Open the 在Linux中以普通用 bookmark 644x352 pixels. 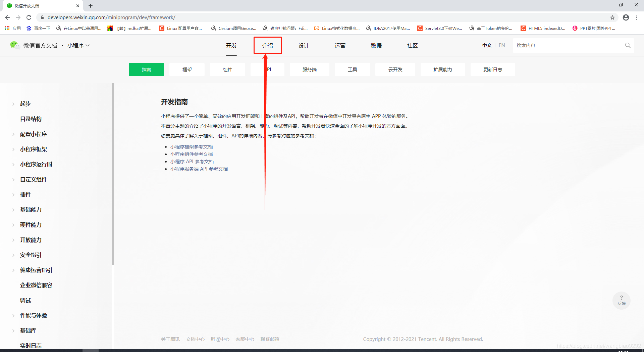(x=79, y=28)
